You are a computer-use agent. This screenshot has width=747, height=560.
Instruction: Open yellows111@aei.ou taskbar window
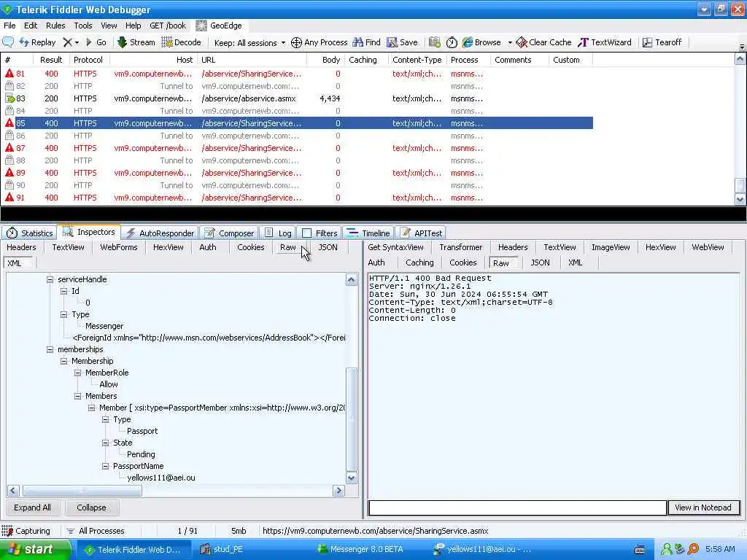482,550
